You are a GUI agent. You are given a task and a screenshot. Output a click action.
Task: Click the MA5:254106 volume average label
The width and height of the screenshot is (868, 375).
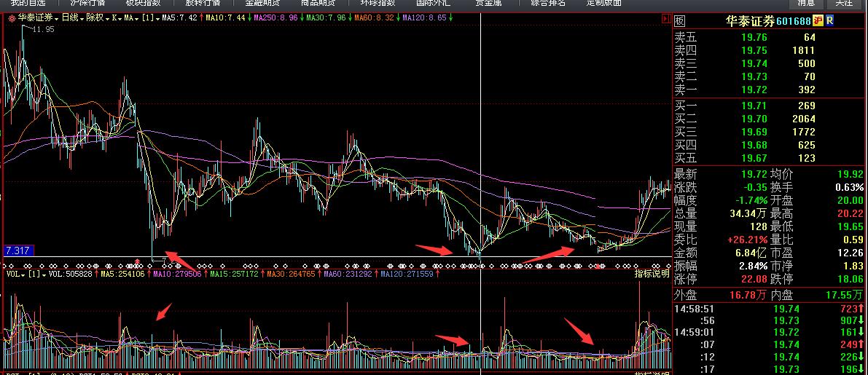click(x=123, y=274)
